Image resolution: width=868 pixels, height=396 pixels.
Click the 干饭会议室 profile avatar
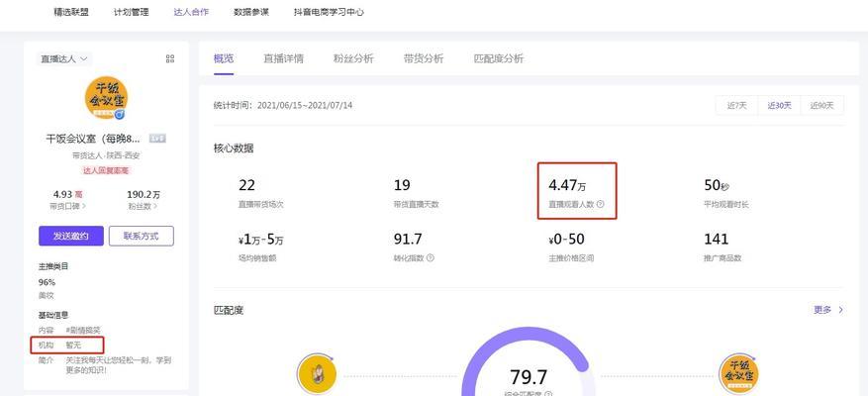click(x=106, y=98)
